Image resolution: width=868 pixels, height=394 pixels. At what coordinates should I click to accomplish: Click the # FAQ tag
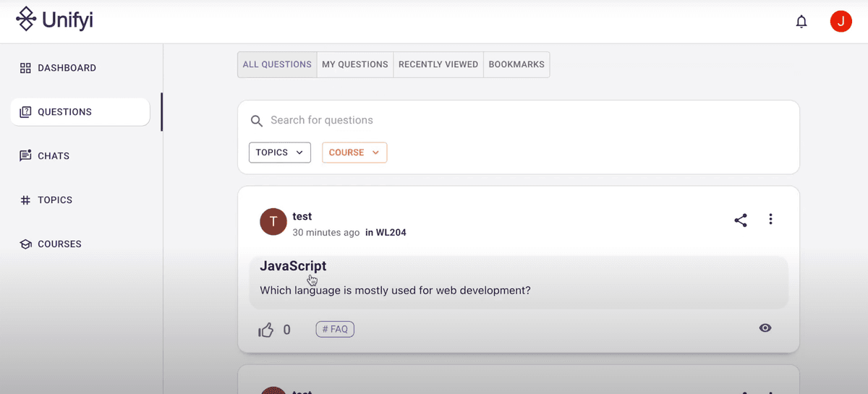click(x=335, y=330)
